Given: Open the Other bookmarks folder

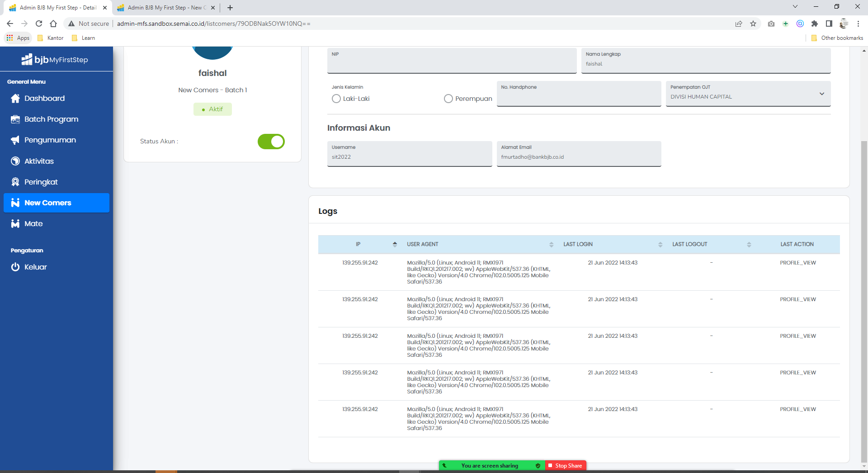Looking at the screenshot, I should tap(837, 38).
